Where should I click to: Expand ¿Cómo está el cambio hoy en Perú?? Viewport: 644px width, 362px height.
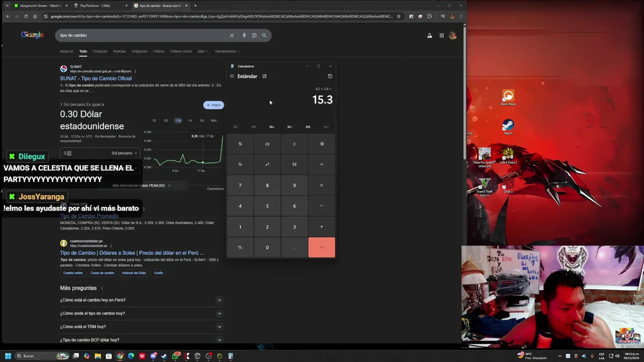pos(141,300)
